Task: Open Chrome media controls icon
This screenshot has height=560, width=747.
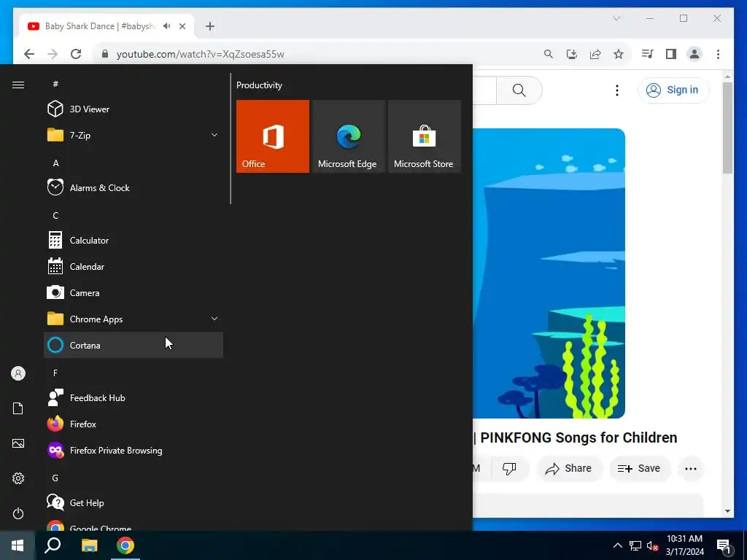Action: click(648, 54)
